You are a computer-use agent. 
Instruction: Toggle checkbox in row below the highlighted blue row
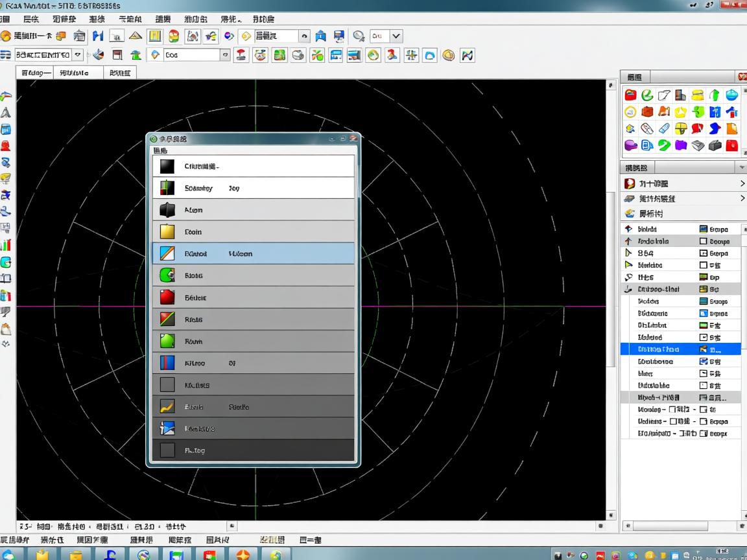click(704, 362)
